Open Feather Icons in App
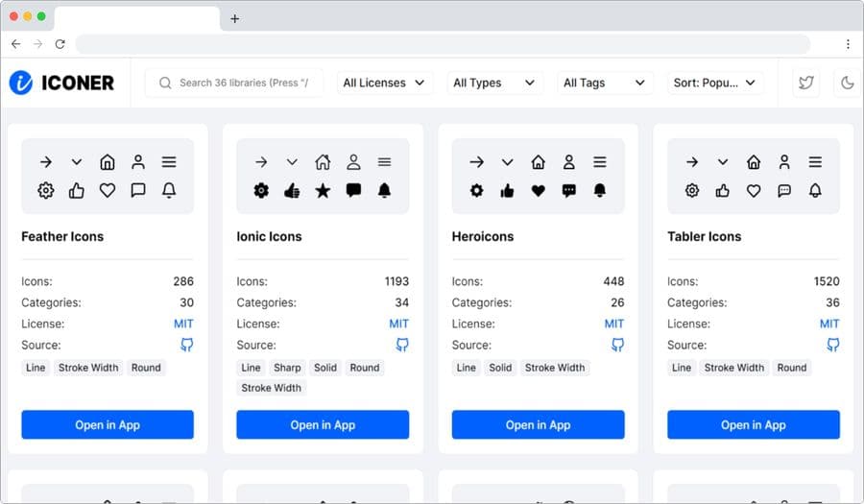The height and width of the screenshot is (504, 864). 108,424
